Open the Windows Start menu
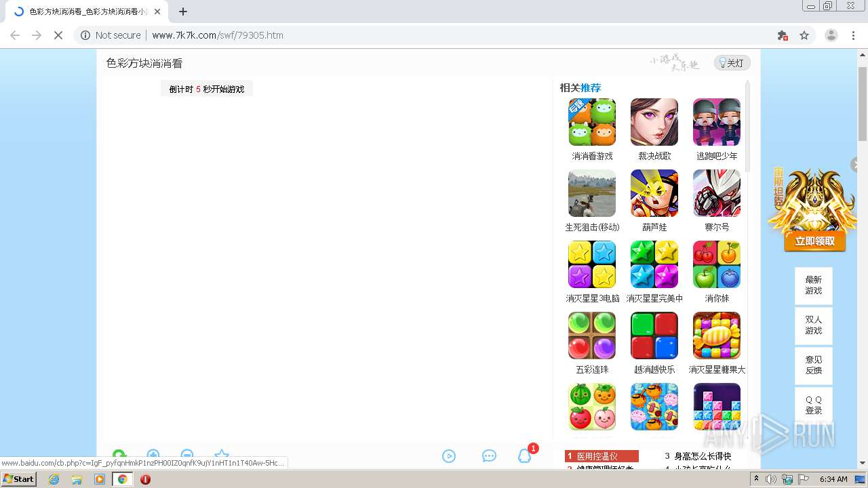Viewport: 868px width, 488px height. click(19, 479)
